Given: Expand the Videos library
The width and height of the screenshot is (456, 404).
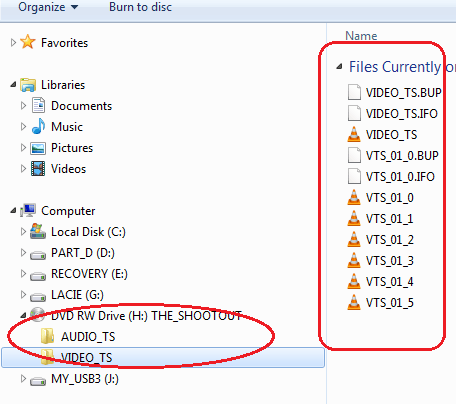Looking at the screenshot, I should click(23, 169).
